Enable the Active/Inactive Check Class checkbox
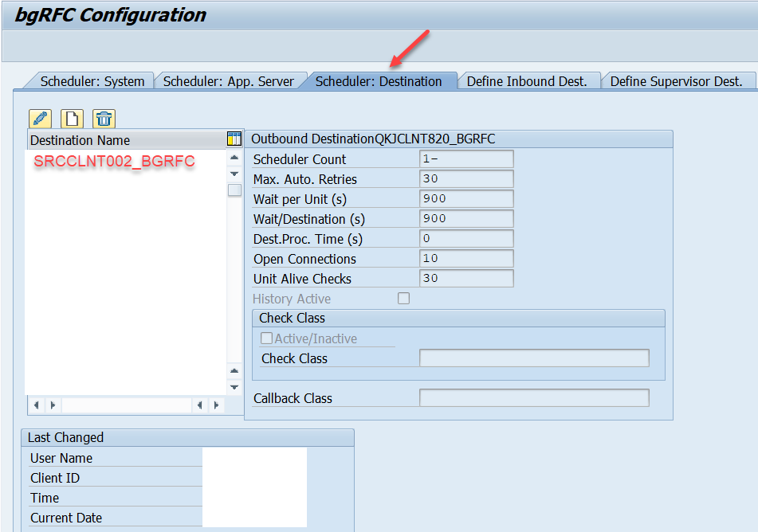758x532 pixels. coord(267,338)
